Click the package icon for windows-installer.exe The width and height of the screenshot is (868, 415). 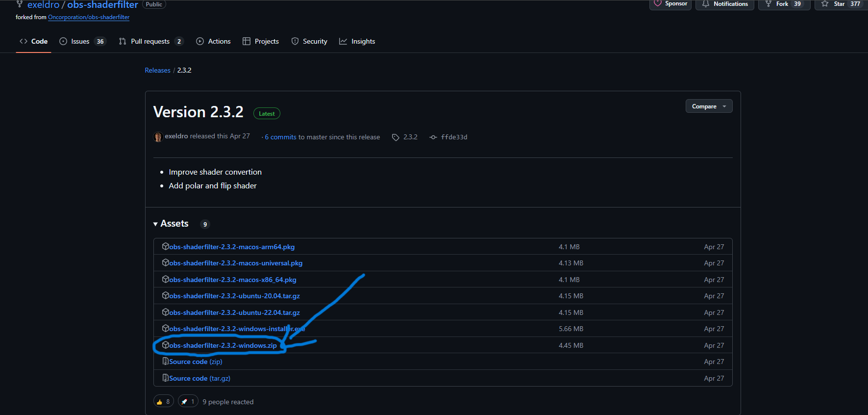point(166,329)
